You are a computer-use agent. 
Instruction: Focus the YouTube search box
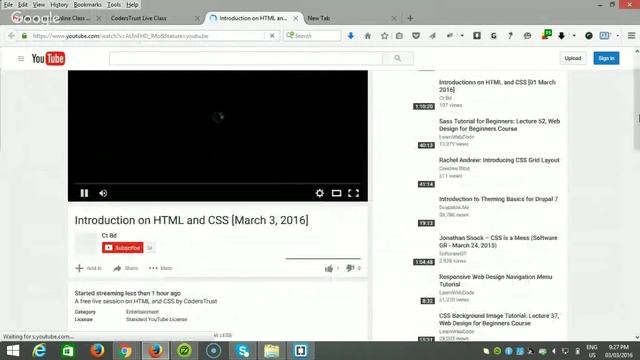pos(246,58)
